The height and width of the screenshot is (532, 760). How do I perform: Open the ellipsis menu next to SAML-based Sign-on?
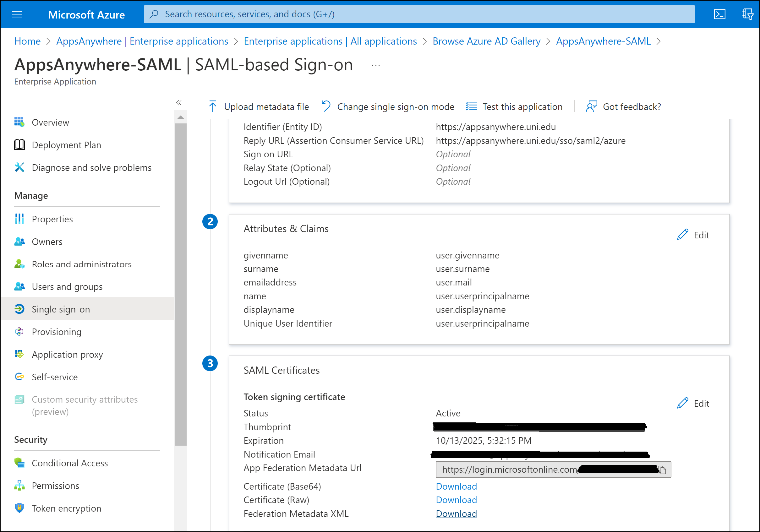376,65
